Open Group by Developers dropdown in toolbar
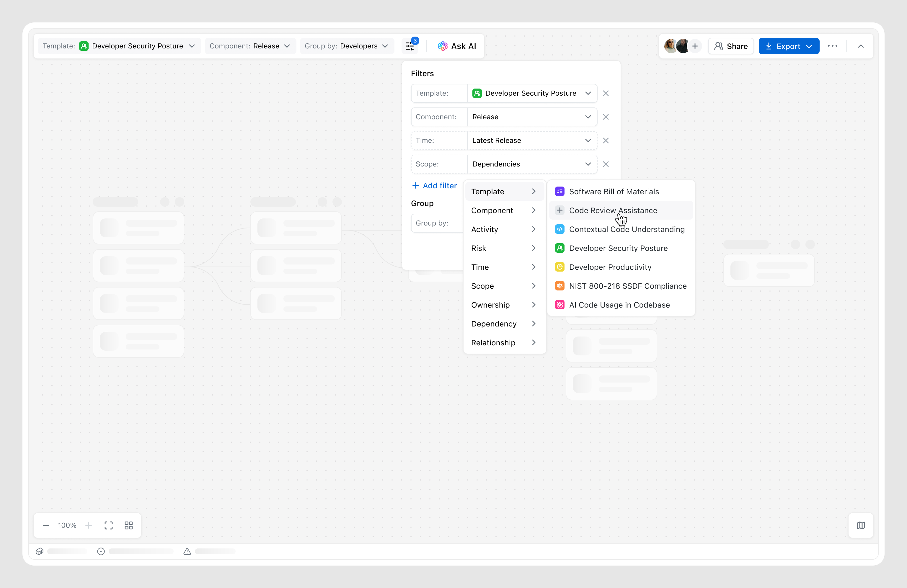 pos(346,46)
